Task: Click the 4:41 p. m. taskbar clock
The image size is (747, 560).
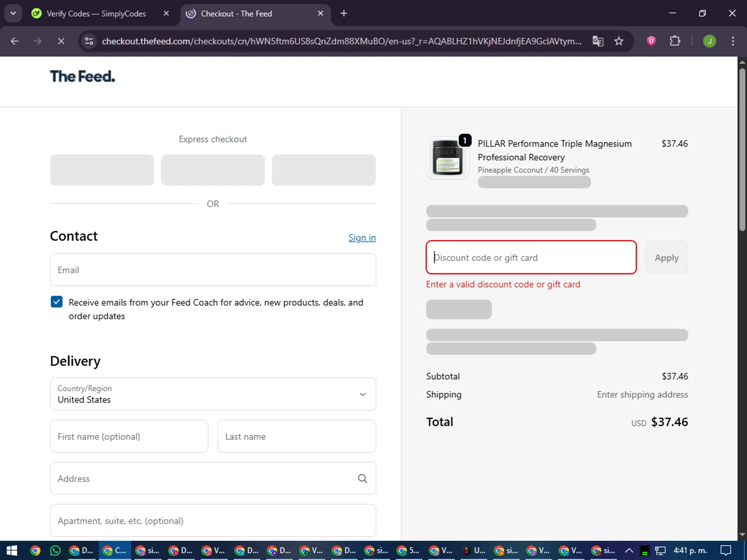Action: (690, 551)
